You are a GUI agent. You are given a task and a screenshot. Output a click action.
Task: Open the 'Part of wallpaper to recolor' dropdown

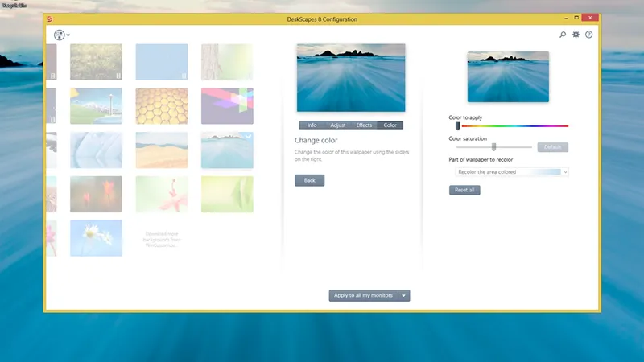[x=512, y=172]
